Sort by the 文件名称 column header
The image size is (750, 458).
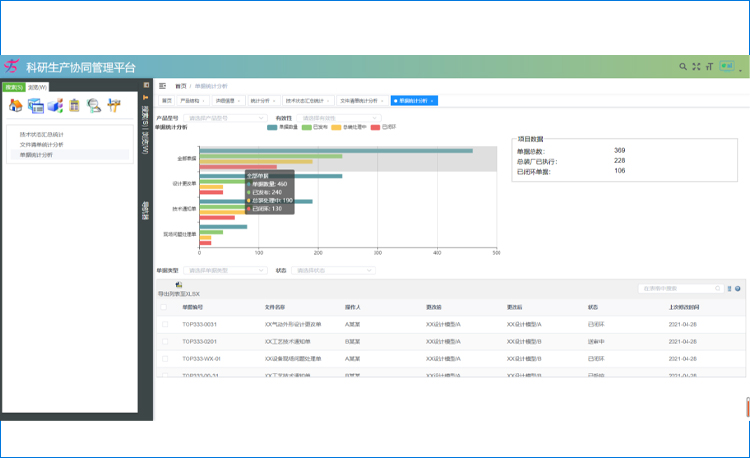tap(275, 307)
